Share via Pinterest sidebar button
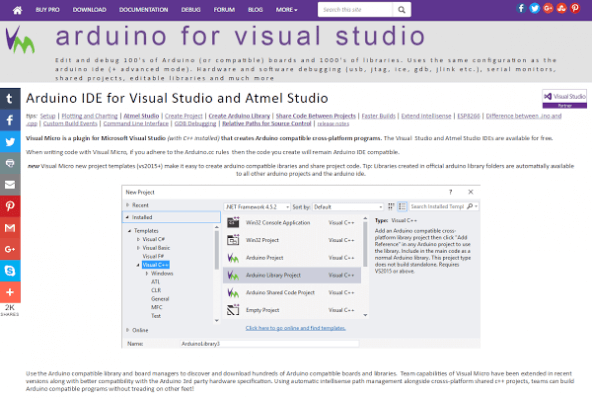This screenshot has height=398, width=592. coord(10,206)
